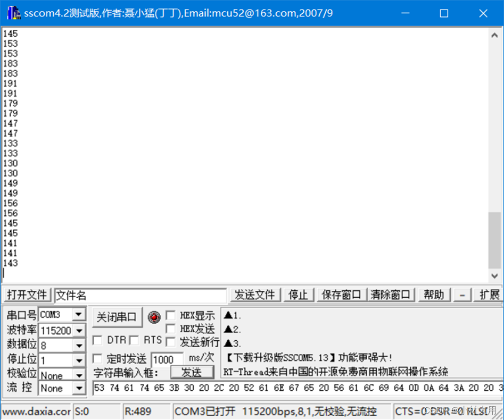Maximize the sscom window
Screen dimensions: 504x420
444,13
